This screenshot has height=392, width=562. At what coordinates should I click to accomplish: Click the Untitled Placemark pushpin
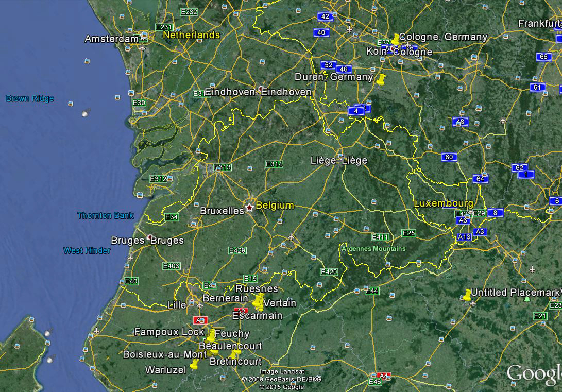pos(467,295)
